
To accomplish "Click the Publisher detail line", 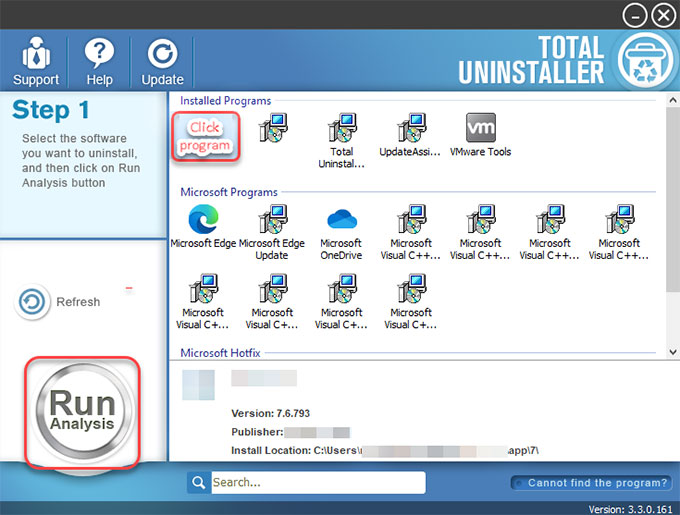I will coord(291,432).
